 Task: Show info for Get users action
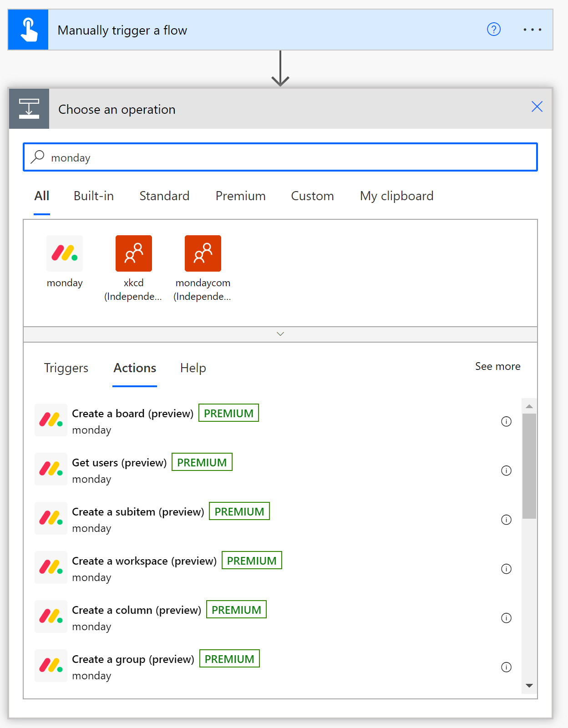(506, 470)
